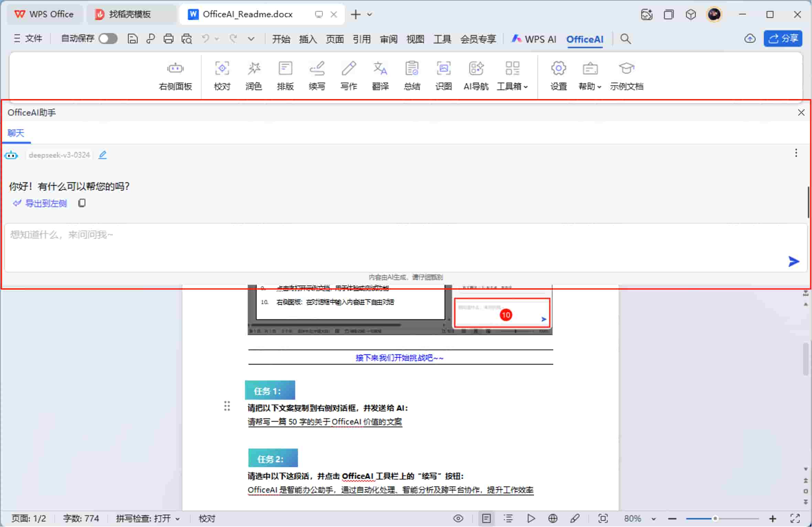Image resolution: width=812 pixels, height=527 pixels.
Task: Select the 翻译 translation tool
Action: point(380,75)
